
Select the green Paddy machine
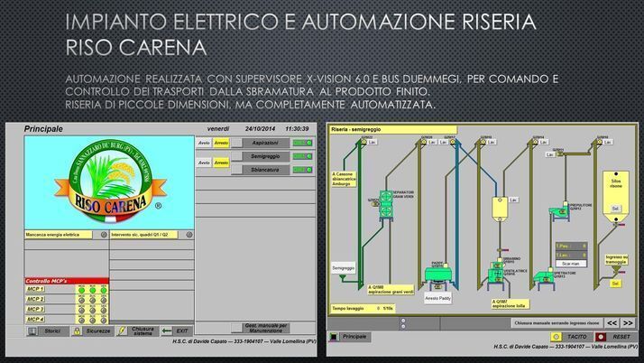point(437,275)
